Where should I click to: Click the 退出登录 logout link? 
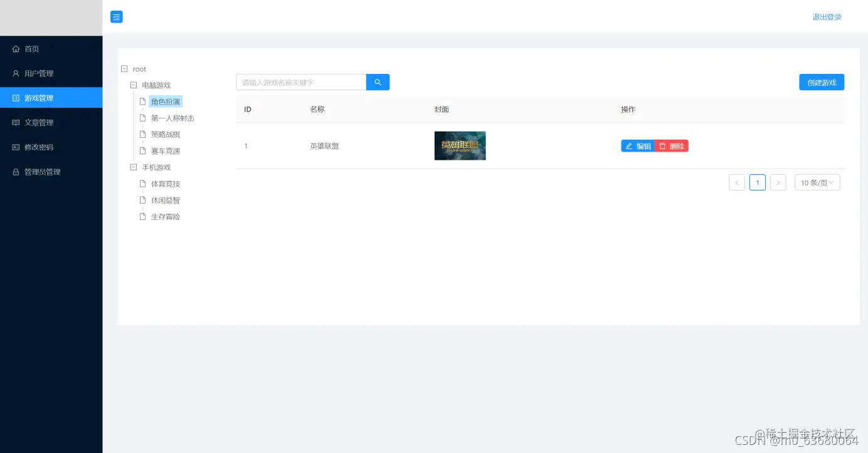[827, 17]
